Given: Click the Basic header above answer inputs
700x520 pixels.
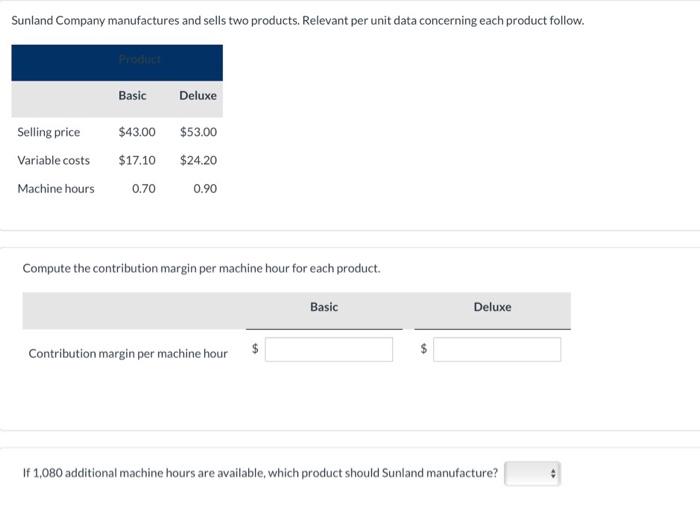Looking at the screenshot, I should click(x=324, y=307).
